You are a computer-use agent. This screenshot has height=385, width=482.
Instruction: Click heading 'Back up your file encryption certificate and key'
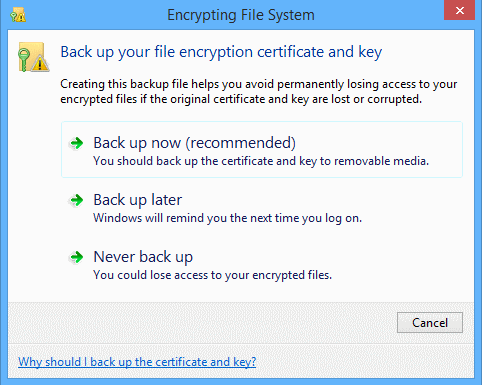tap(221, 52)
